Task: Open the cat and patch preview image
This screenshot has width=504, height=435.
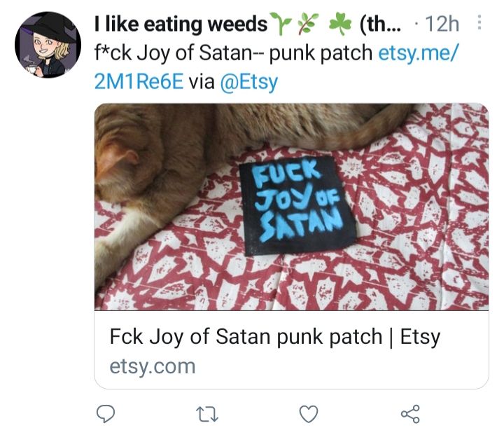Action: [x=291, y=207]
